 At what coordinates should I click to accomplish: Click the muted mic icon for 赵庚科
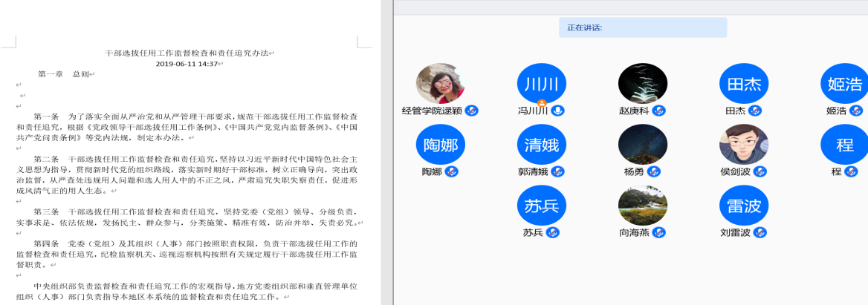coord(658,111)
